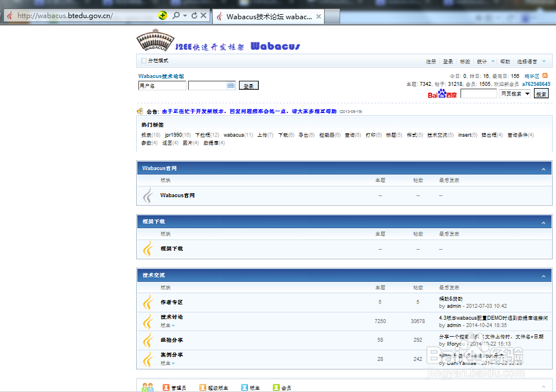
Task: Open new member a762548645 profile
Action: point(536,84)
